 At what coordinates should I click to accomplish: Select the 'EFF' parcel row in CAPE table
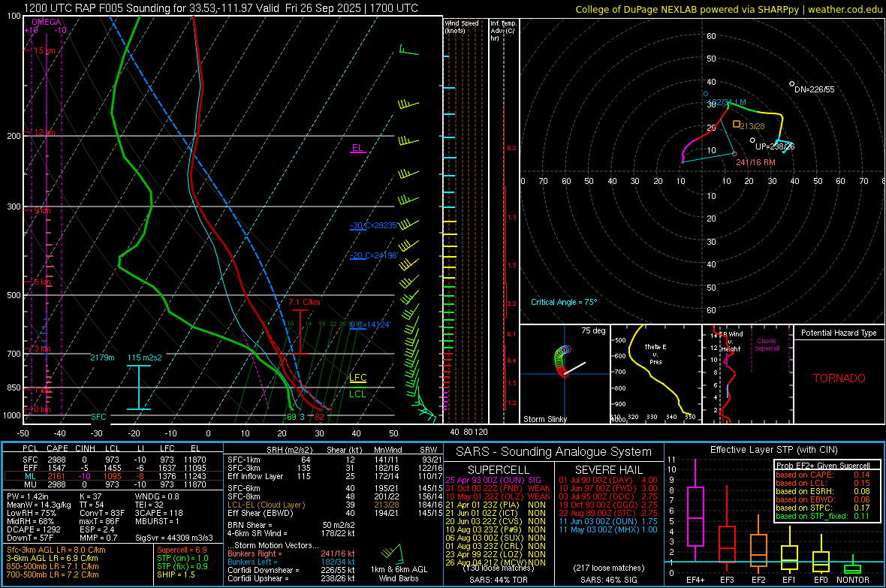click(x=114, y=468)
